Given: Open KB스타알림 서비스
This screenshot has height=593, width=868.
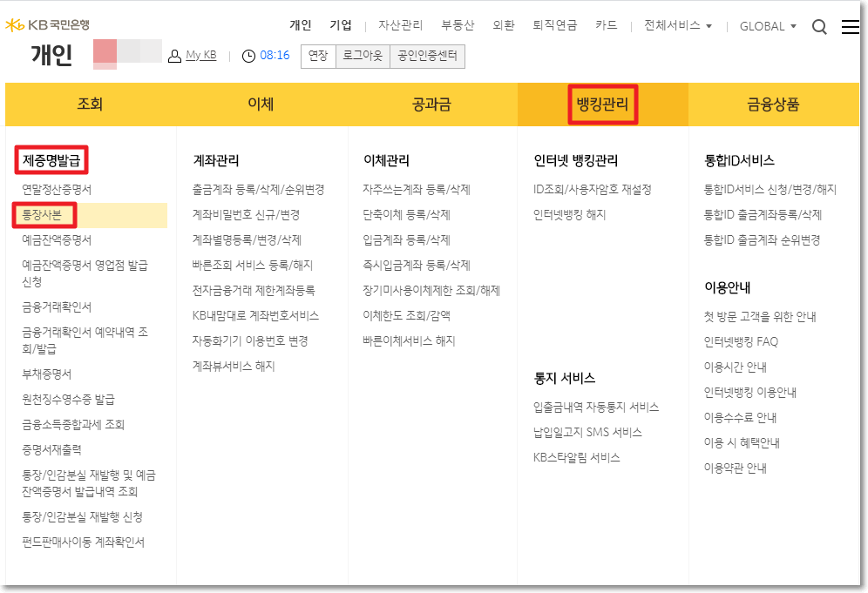Looking at the screenshot, I should click(x=574, y=456).
